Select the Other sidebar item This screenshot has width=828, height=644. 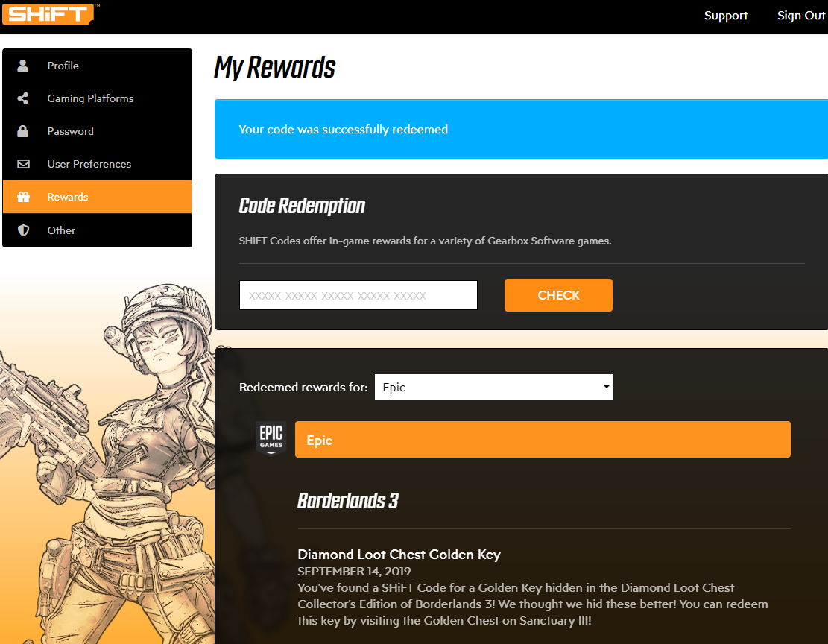61,230
